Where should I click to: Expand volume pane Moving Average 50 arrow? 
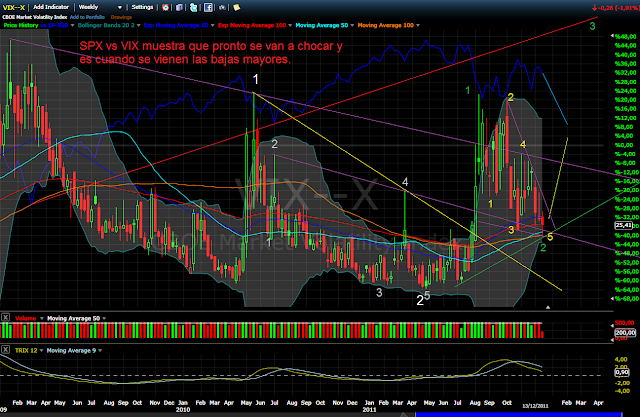coord(104,318)
